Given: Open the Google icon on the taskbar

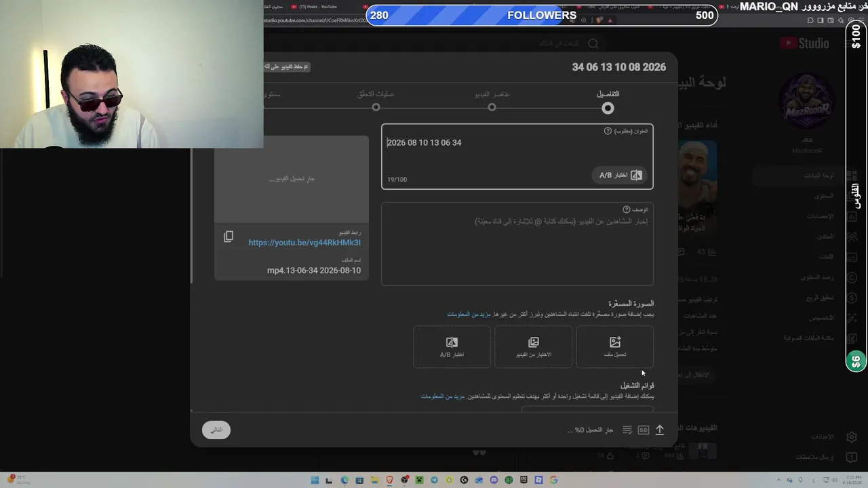Looking at the screenshot, I should coord(553,480).
